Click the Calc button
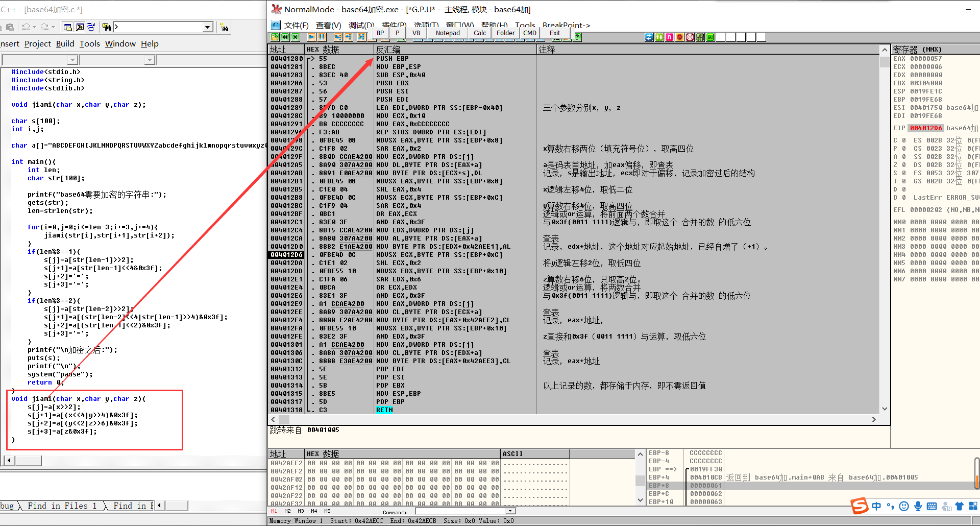The height and width of the screenshot is (526, 980). click(480, 33)
